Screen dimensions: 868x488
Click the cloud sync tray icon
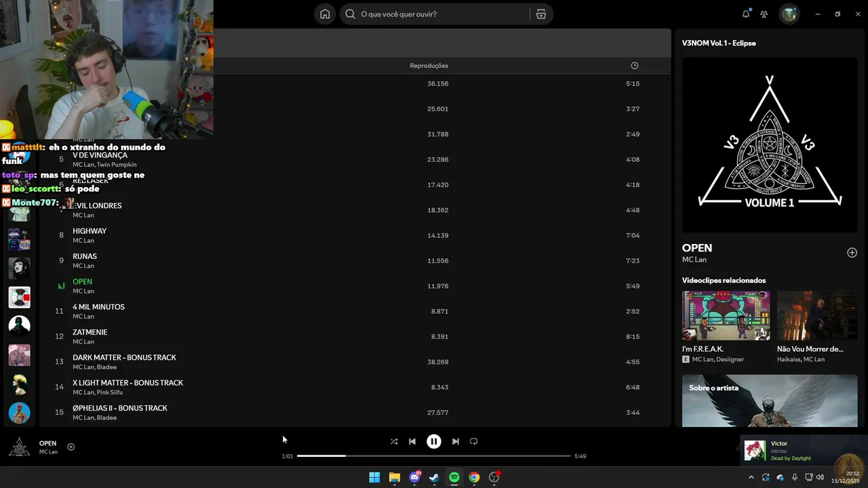click(x=780, y=477)
